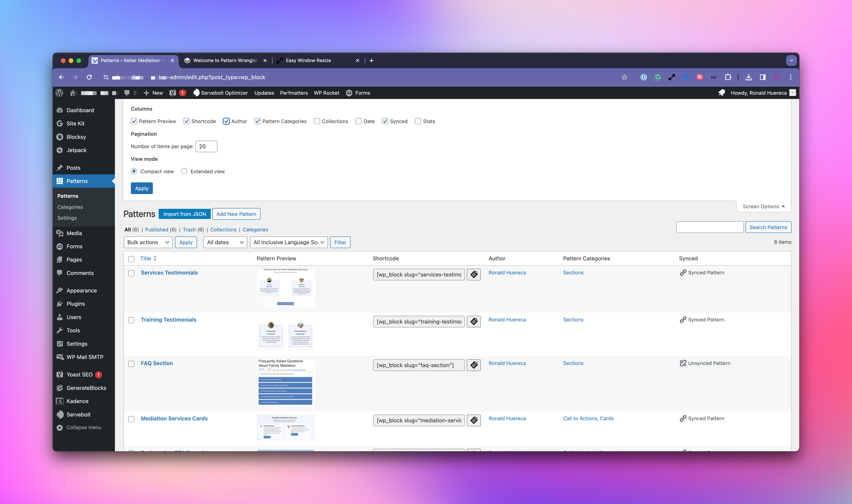This screenshot has height=504, width=852.
Task: Open the site home icon in admin bar
Action: point(72,93)
